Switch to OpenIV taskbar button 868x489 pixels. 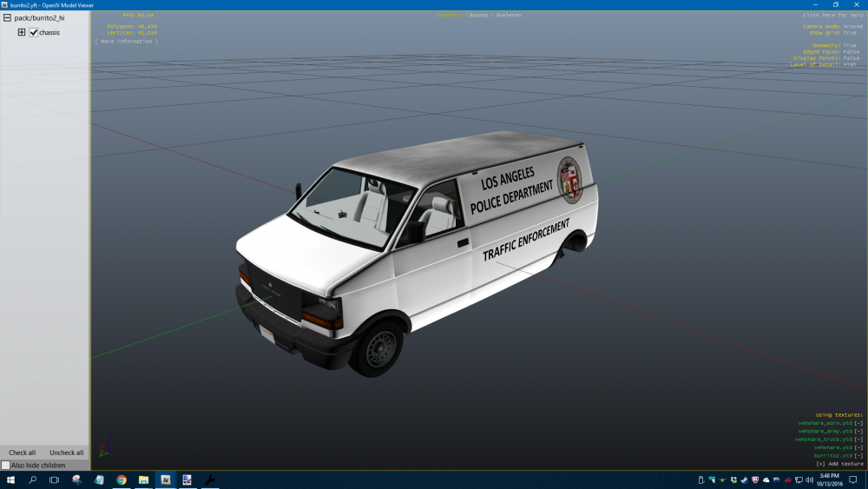[x=166, y=479]
